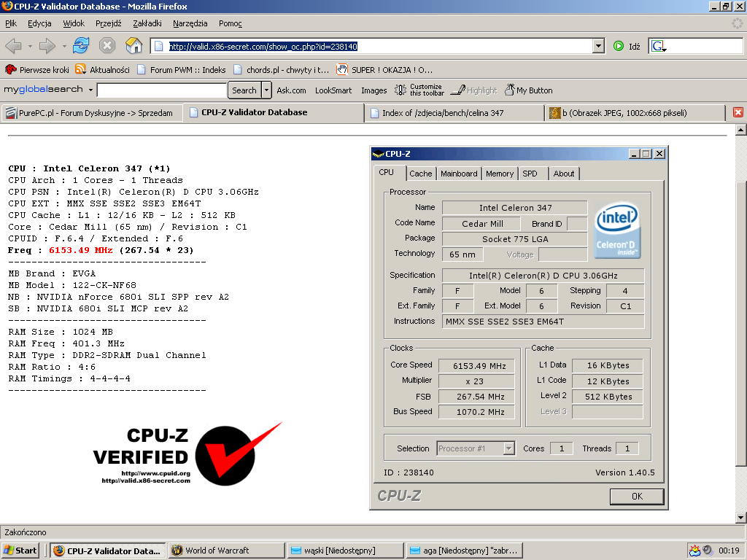Click the system tray clock 00:19

click(729, 551)
